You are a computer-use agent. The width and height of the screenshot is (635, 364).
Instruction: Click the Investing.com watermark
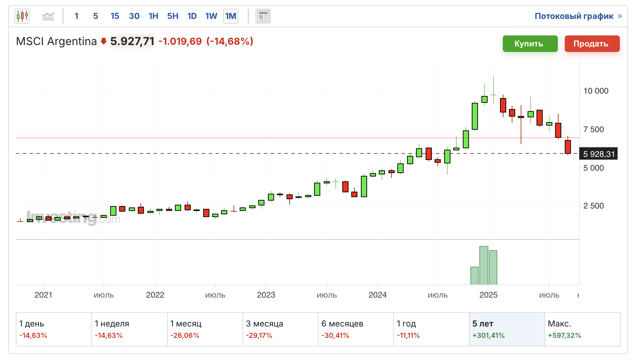tap(74, 217)
